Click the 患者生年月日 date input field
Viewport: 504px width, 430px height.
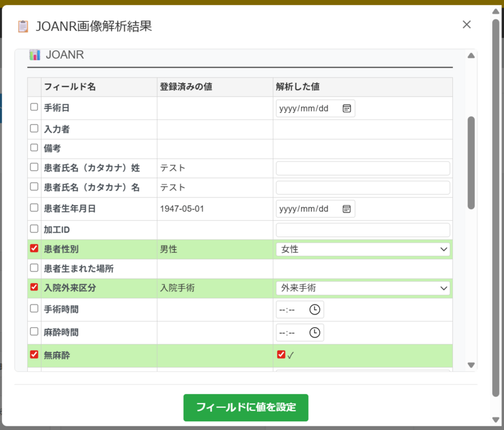(x=316, y=209)
